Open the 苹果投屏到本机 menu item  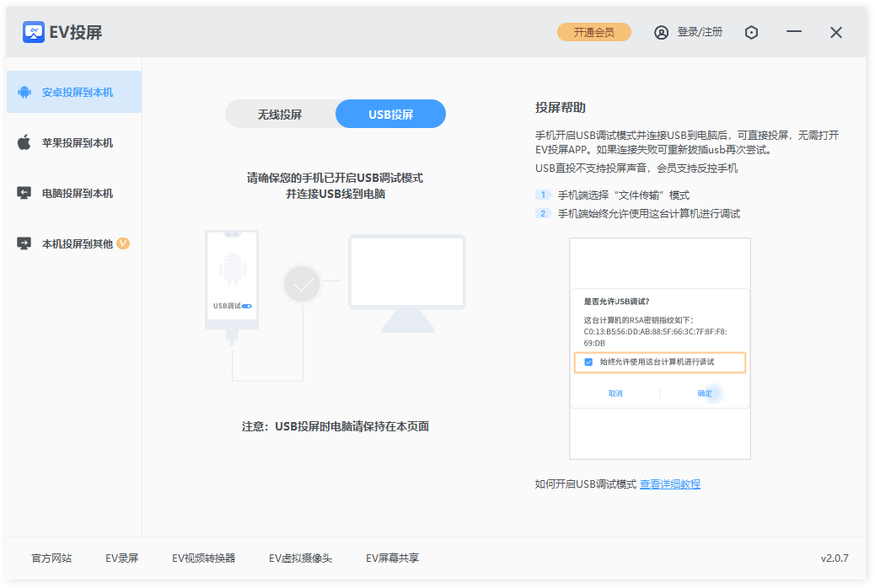click(78, 142)
